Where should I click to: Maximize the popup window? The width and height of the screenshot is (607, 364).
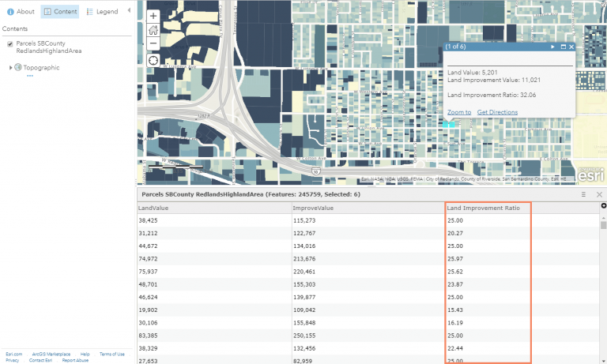[564, 47]
